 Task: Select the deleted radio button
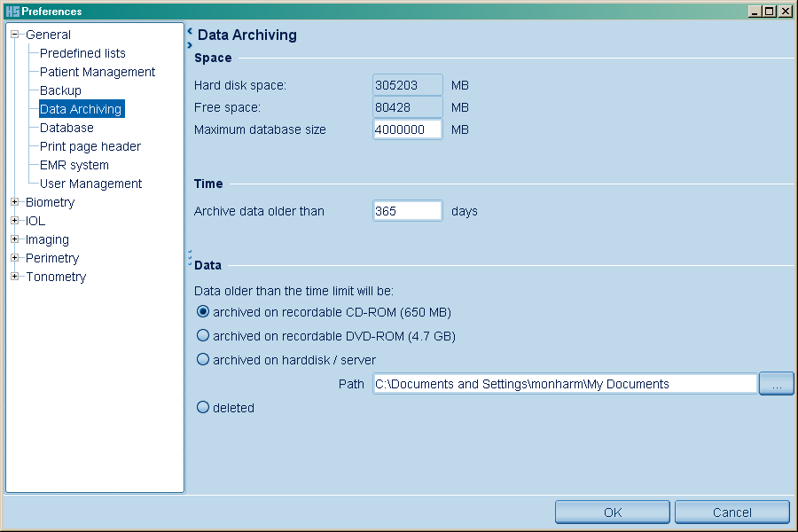coord(203,408)
